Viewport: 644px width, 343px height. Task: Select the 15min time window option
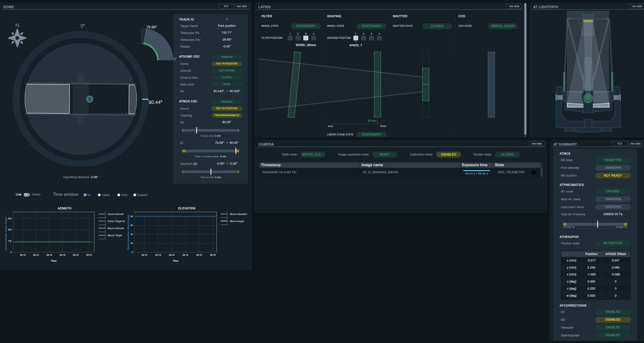point(99,195)
